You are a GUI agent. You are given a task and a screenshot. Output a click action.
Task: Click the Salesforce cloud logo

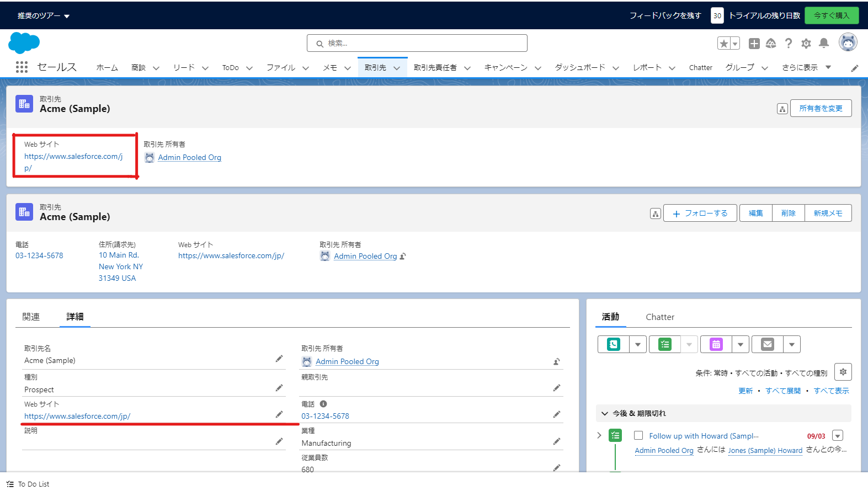tap(24, 43)
